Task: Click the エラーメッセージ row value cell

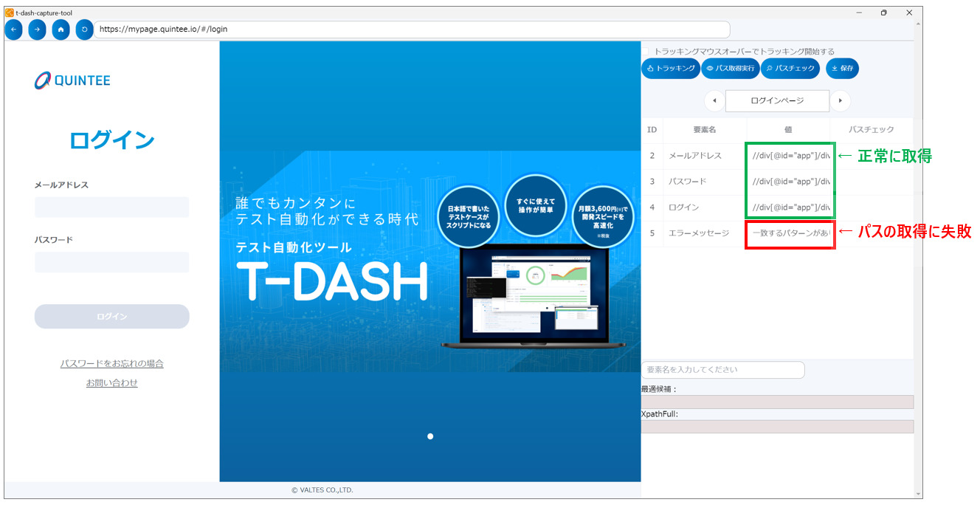Action: (790, 233)
